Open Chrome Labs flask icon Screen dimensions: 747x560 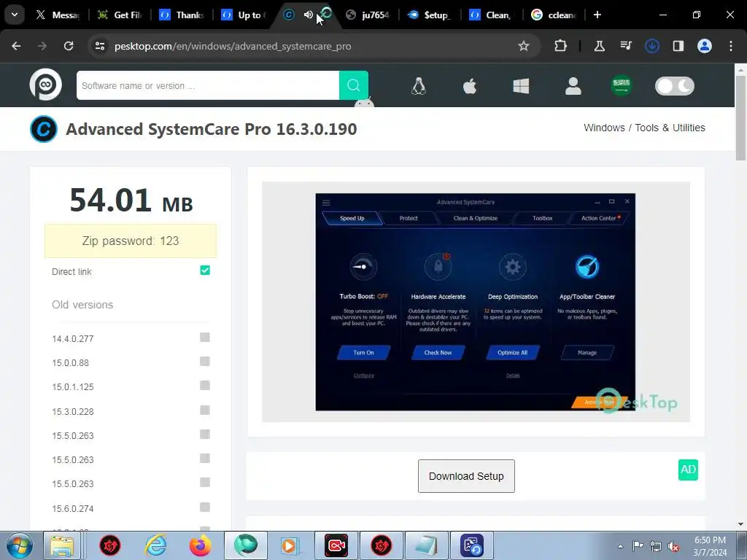tap(600, 46)
